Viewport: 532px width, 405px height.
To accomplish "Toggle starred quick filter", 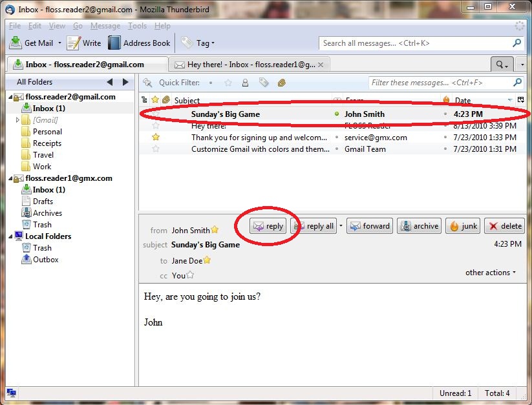I will [x=228, y=83].
